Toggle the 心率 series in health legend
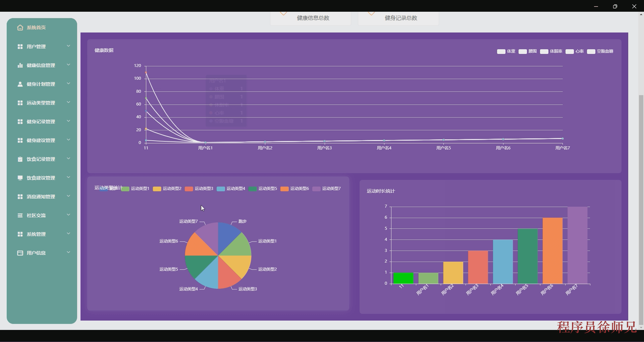The width and height of the screenshot is (644, 342). [x=575, y=51]
